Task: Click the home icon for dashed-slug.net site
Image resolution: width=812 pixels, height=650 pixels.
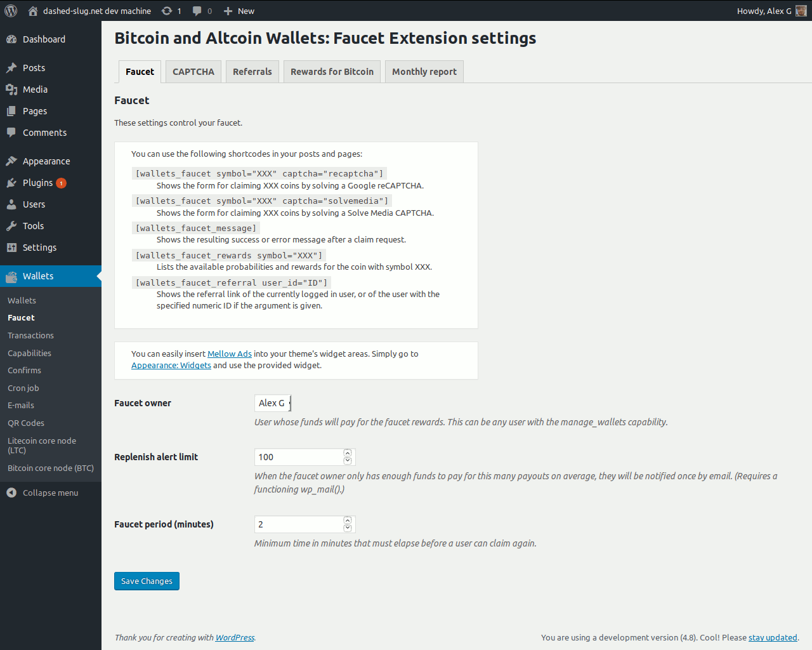Action: (x=33, y=11)
